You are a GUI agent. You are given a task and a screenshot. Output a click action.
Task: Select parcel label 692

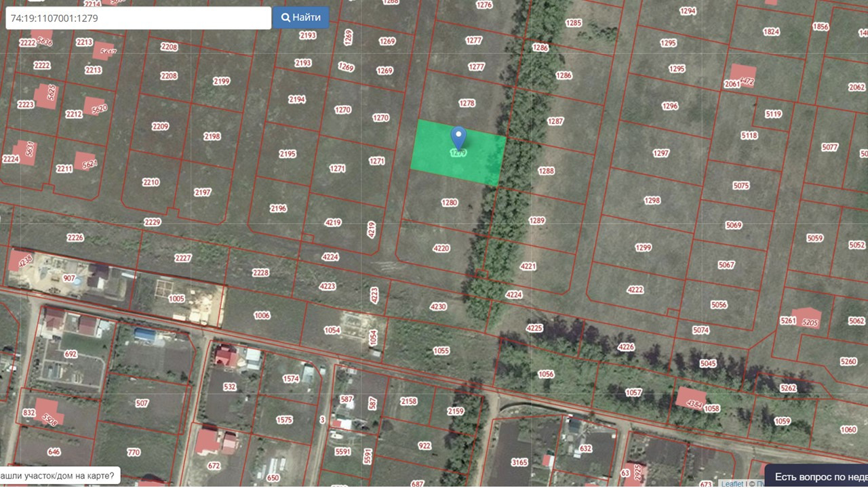click(x=71, y=354)
